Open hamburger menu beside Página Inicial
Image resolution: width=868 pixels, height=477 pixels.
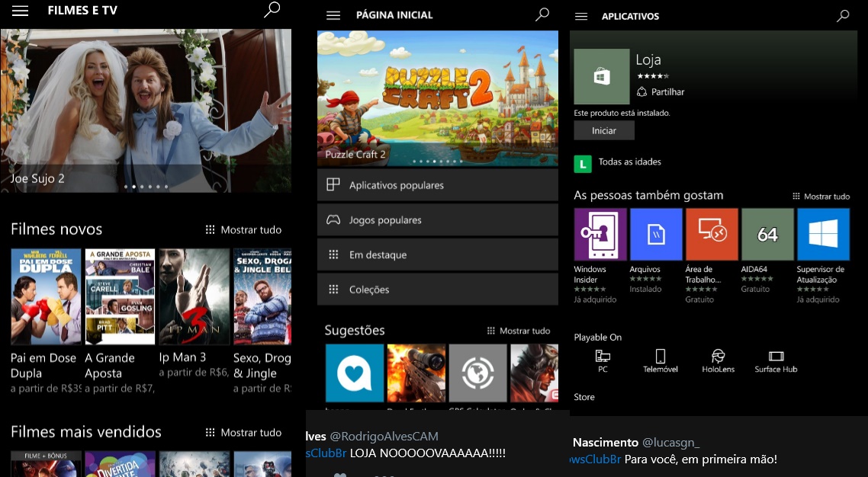(333, 15)
